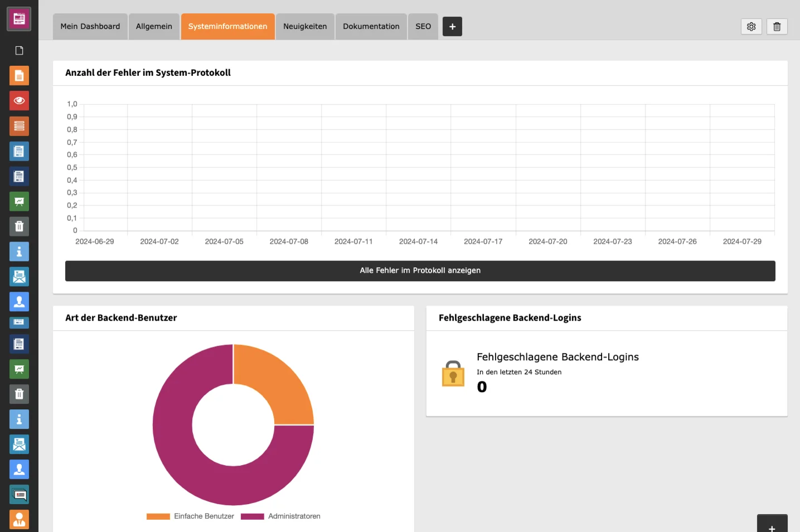Click the floating plus button bottom right
This screenshot has width=800, height=532.
pos(772,527)
